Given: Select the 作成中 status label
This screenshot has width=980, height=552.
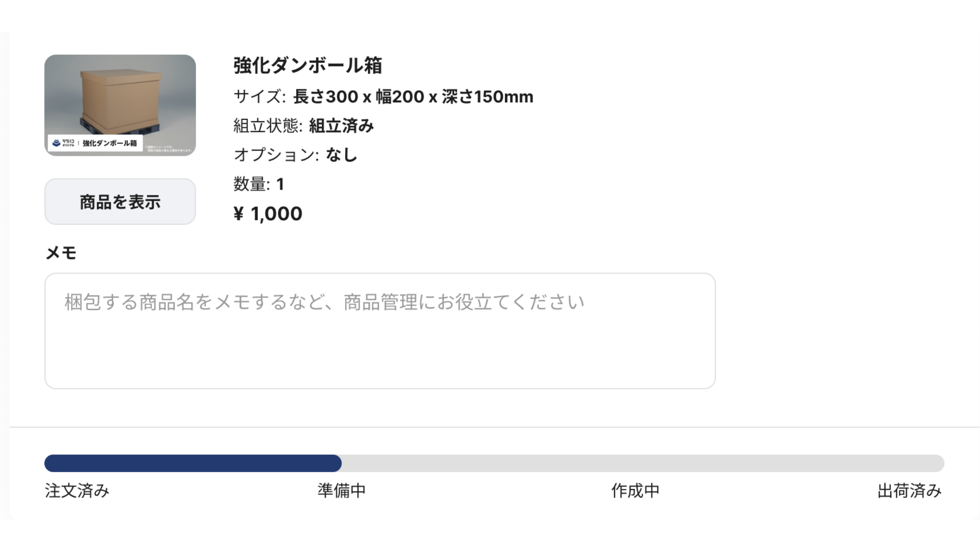Looking at the screenshot, I should tap(635, 490).
